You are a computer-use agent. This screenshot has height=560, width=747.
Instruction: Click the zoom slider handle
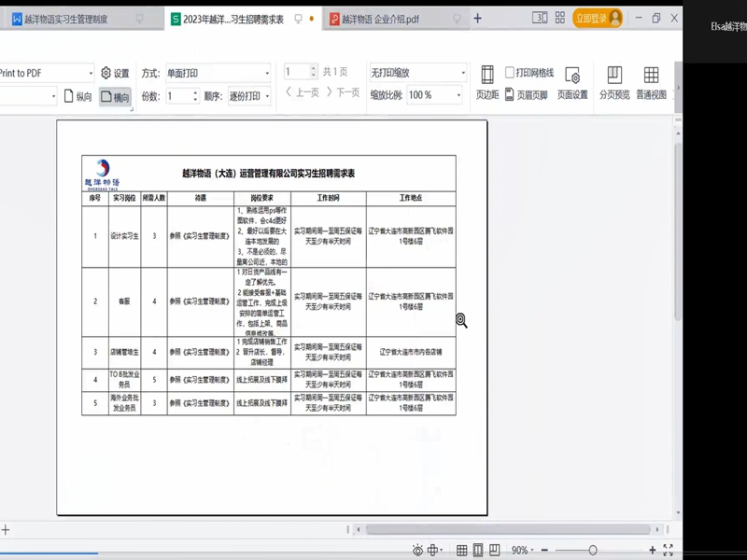(x=593, y=551)
